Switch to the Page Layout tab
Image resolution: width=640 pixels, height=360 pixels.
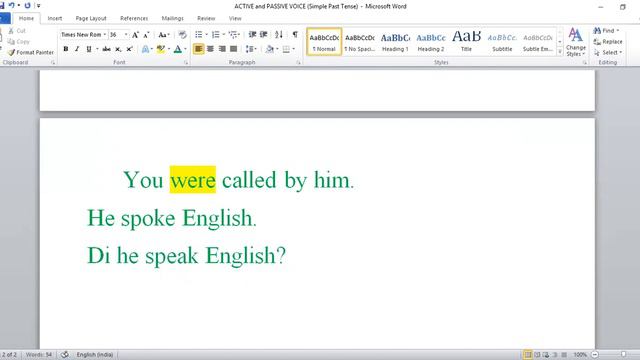coord(91,18)
